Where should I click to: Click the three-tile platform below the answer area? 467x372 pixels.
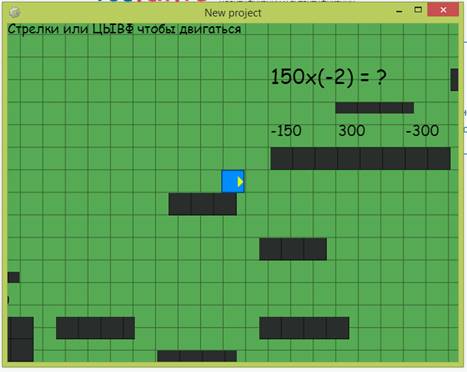tap(293, 249)
